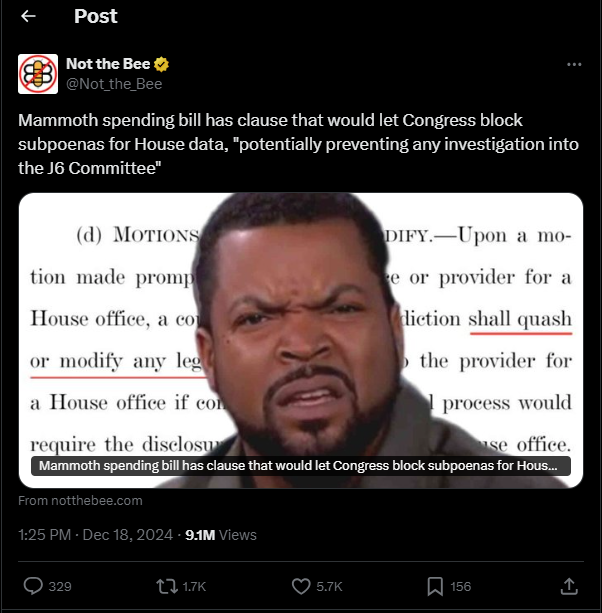Bookmark the post with the bookmark icon
The height and width of the screenshot is (613, 602).
435,586
